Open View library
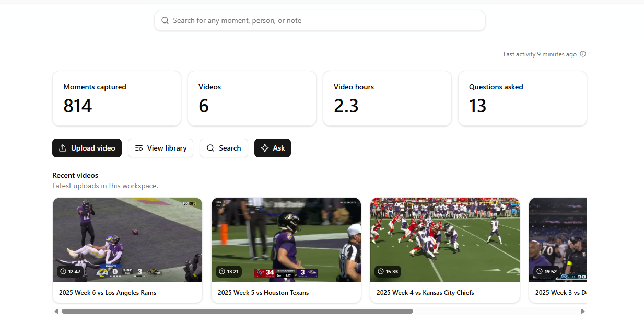The image size is (644, 333). (x=160, y=148)
